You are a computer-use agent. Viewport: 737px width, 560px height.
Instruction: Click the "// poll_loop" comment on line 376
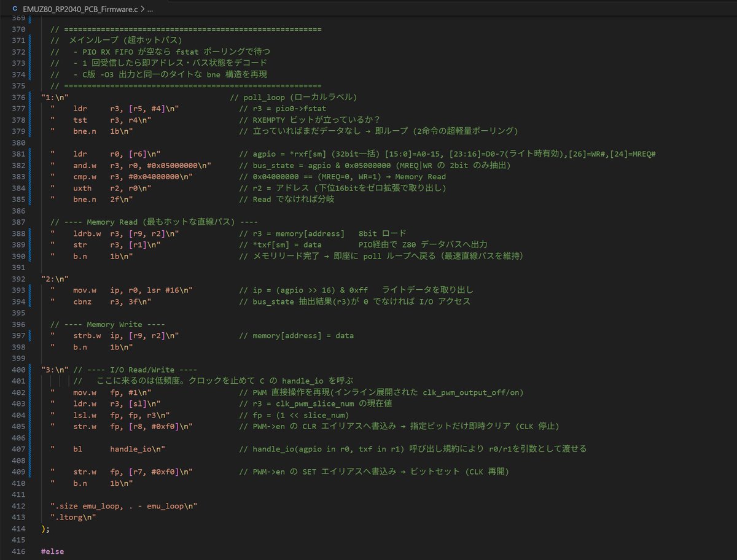pyautogui.click(x=294, y=97)
